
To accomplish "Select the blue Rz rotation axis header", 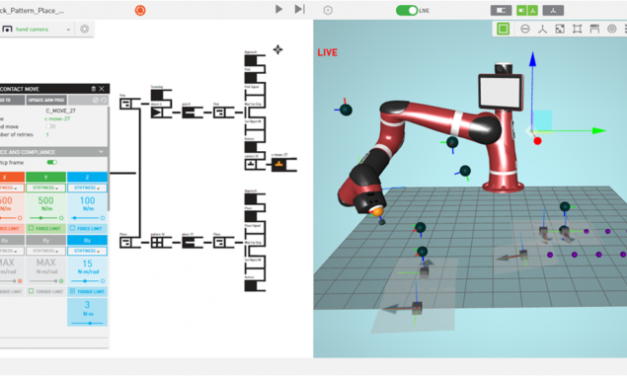I will click(x=87, y=240).
